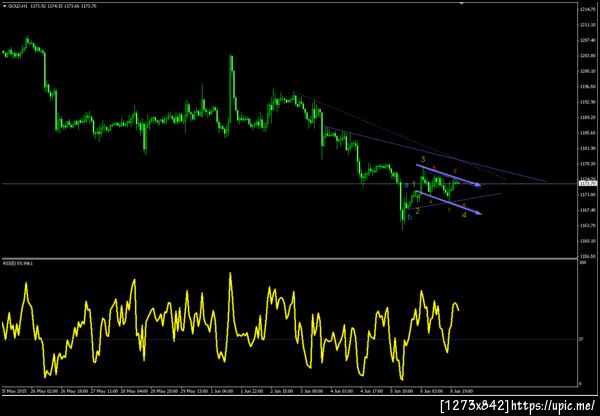Select the upper thick purple channel arrow
Viewport: 600px width, 416px height.
[448, 175]
